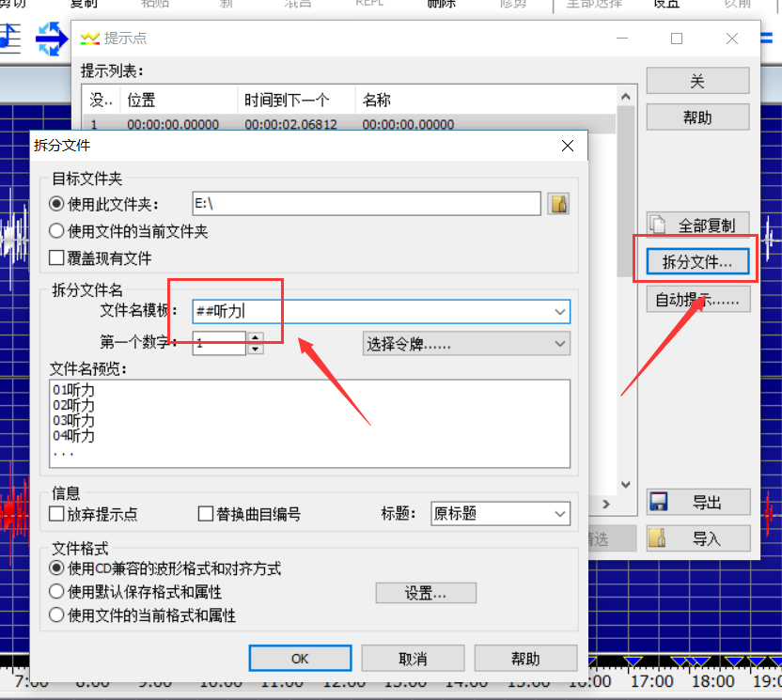Click 01听力 in file name preview
The width and height of the screenshot is (782, 700).
(74, 389)
